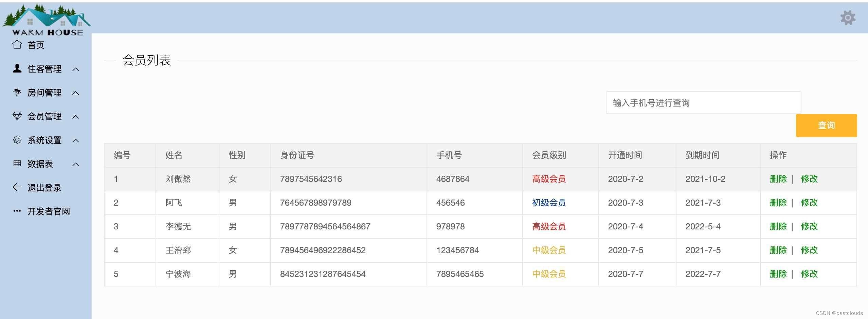Click the palm tree icon for 房间管理

17,92
